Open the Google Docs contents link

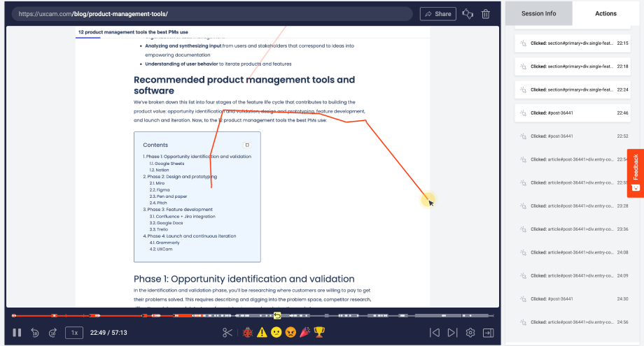pyautogui.click(x=166, y=223)
